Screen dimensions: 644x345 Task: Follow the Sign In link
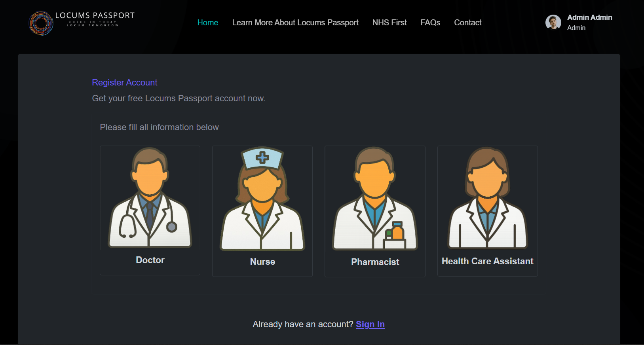pyautogui.click(x=370, y=324)
